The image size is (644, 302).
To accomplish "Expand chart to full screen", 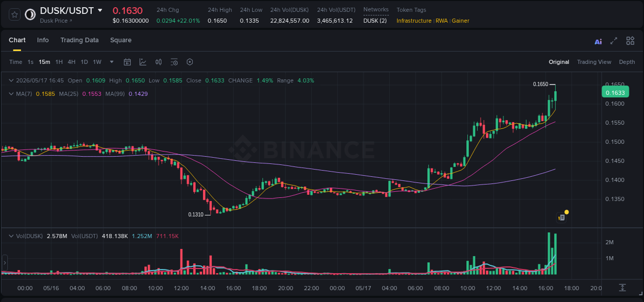I will 614,41.
